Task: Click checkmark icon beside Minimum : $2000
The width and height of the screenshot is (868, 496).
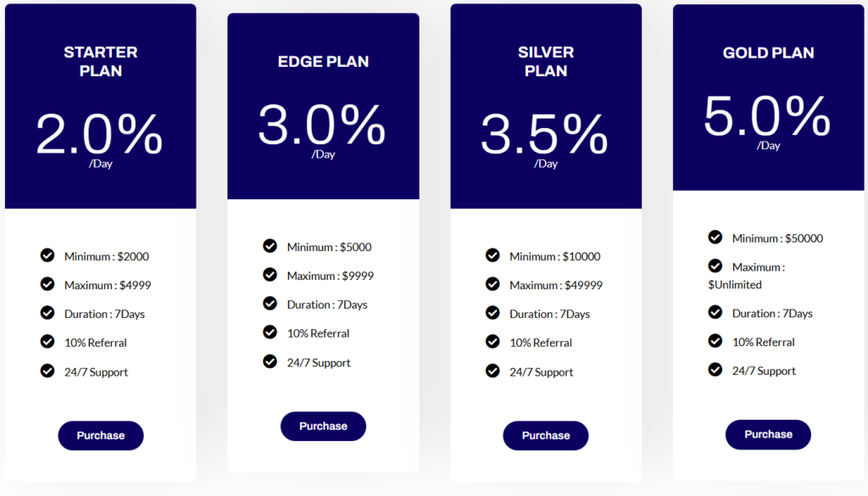Action: tap(47, 255)
